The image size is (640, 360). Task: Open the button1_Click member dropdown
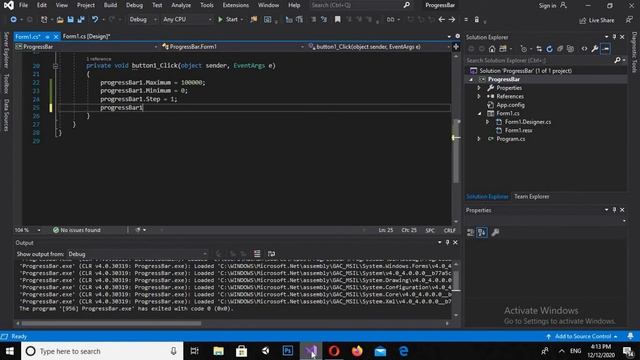click(379, 47)
